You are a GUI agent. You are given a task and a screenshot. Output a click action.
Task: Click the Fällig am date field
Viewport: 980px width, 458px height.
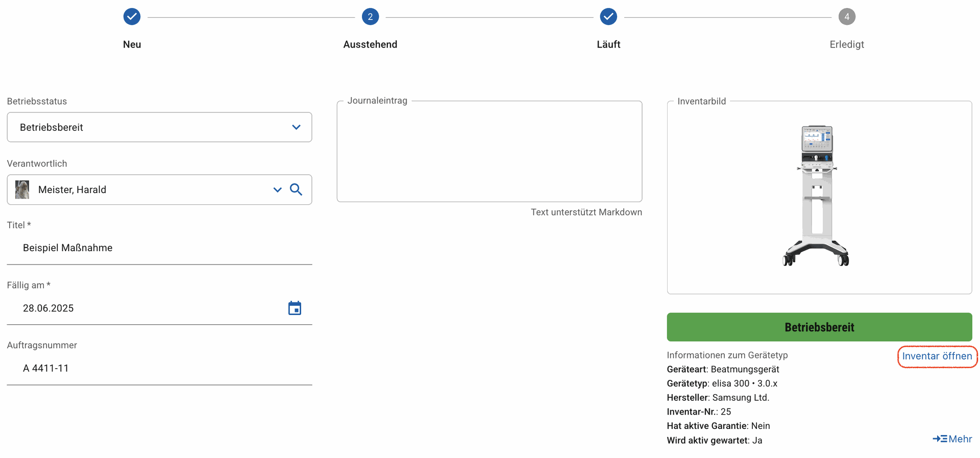click(159, 308)
